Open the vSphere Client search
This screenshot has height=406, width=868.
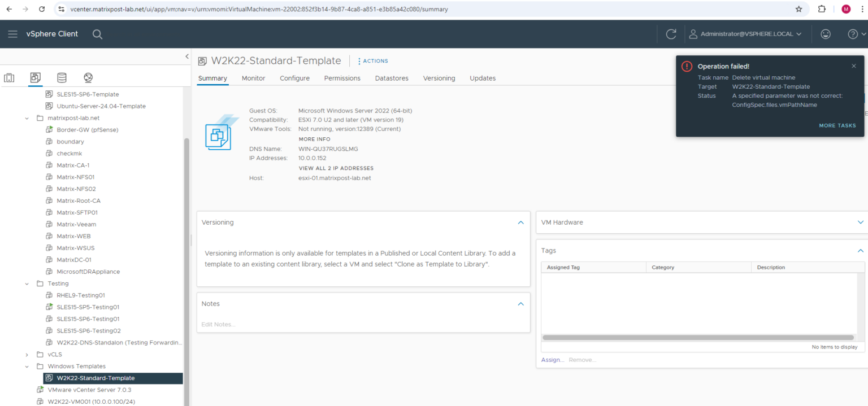click(97, 34)
